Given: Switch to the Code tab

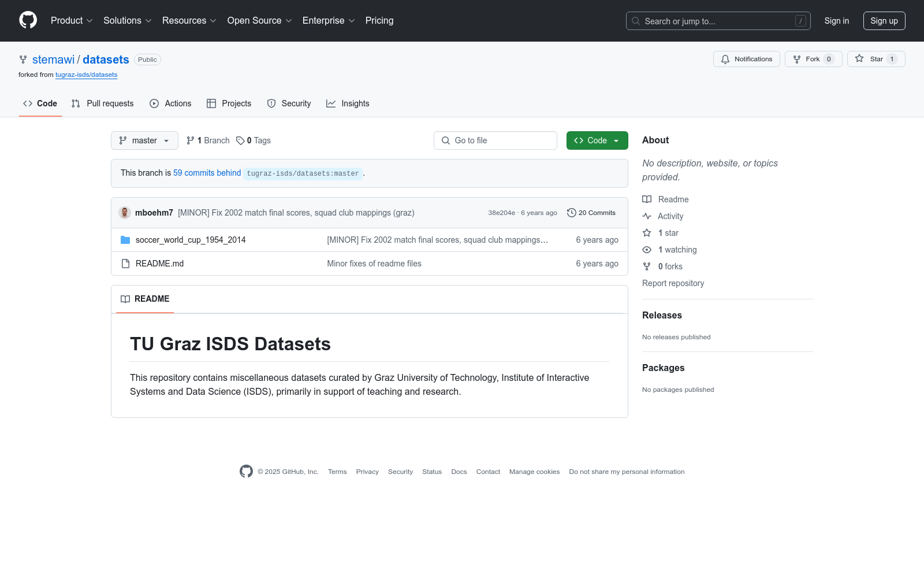Looking at the screenshot, I should (x=40, y=103).
